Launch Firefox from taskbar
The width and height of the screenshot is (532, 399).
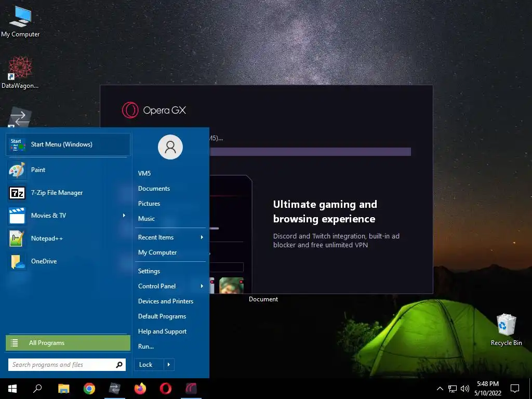tap(140, 389)
